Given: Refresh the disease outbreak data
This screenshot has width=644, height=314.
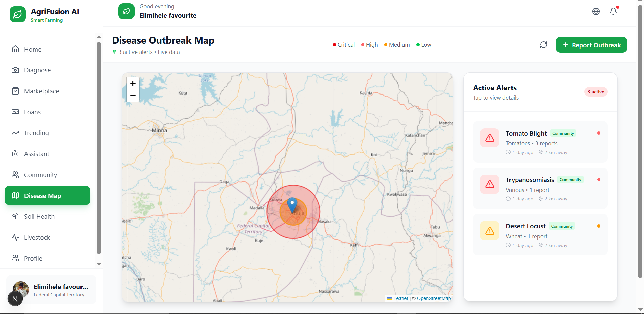Looking at the screenshot, I should pyautogui.click(x=544, y=44).
